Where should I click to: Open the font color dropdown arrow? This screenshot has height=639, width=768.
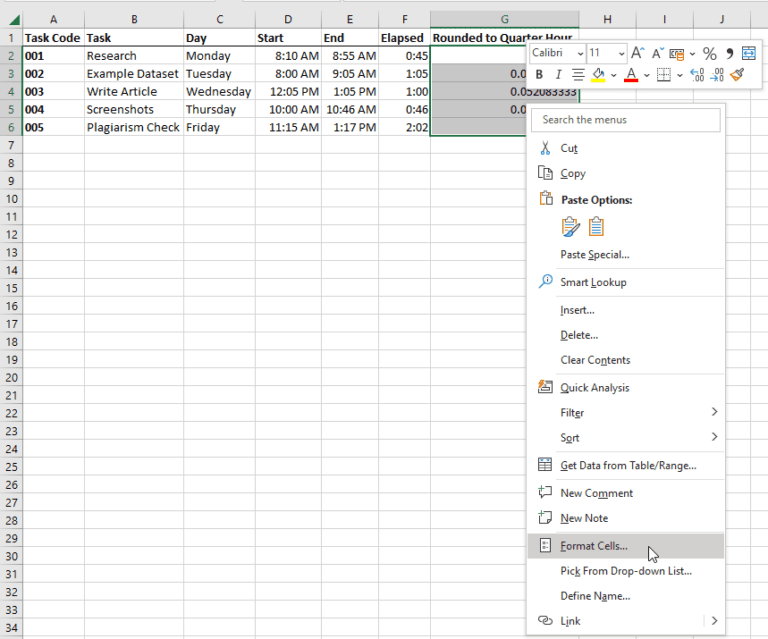[647, 75]
